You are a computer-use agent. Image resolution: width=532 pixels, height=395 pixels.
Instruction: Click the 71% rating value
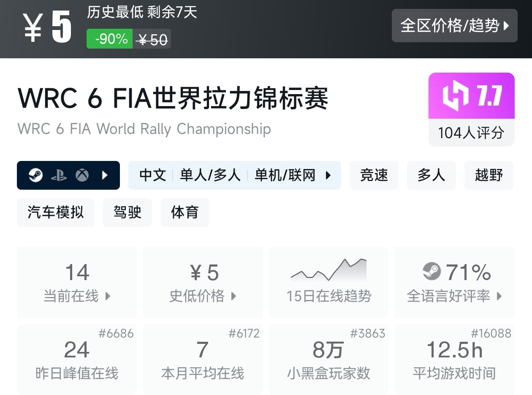[468, 272]
